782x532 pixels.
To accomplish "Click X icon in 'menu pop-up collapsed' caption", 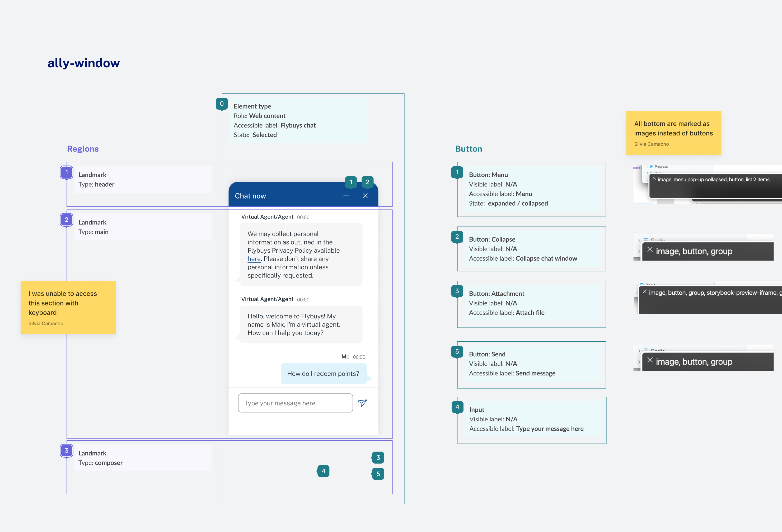I will 654,179.
